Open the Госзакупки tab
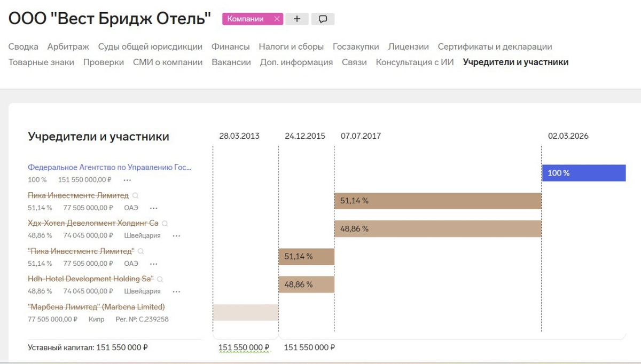641x364 pixels. point(356,47)
